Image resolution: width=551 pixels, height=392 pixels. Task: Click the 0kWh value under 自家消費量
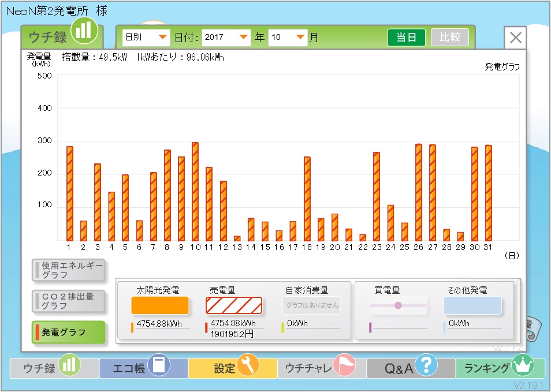point(297,323)
